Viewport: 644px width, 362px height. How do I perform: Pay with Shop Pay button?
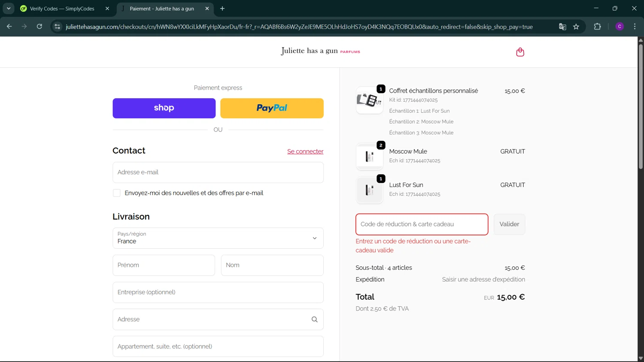[x=164, y=108]
